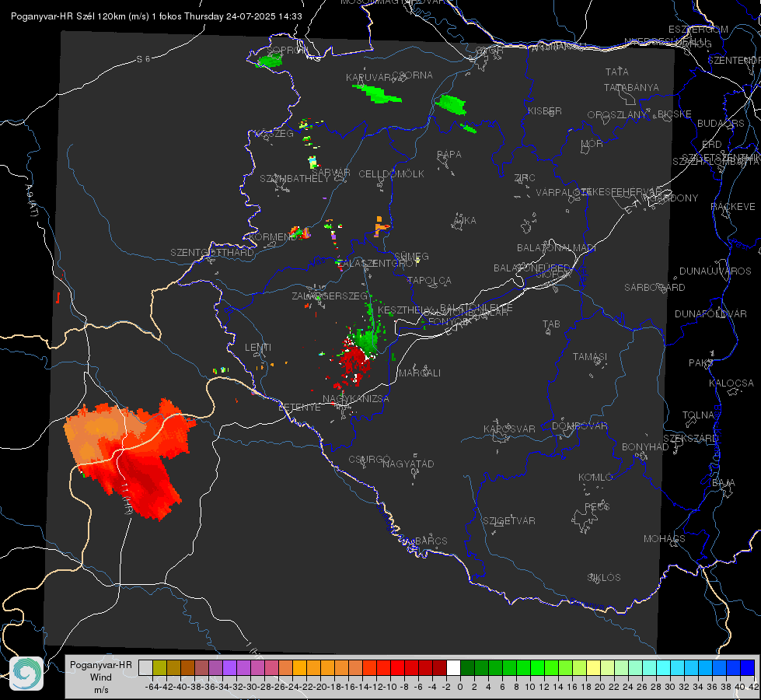Click the RÁCKEVE label

pyautogui.click(x=733, y=207)
